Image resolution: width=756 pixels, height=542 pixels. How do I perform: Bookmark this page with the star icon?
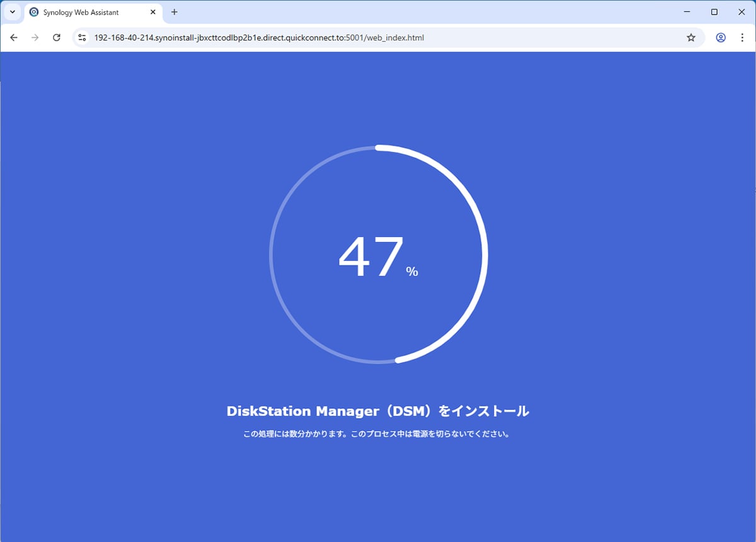click(x=691, y=38)
